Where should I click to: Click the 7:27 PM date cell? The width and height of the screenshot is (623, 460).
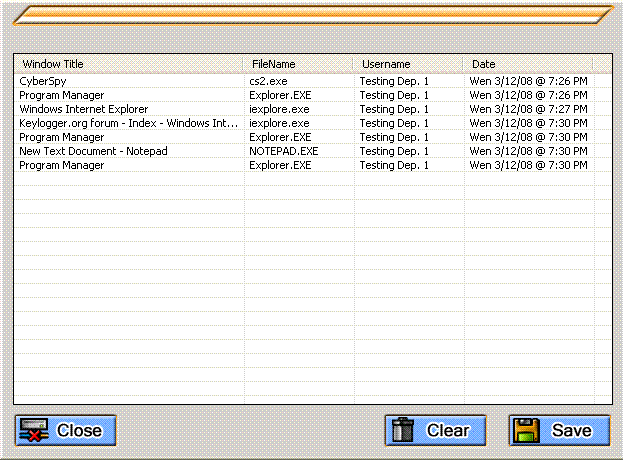(x=528, y=109)
